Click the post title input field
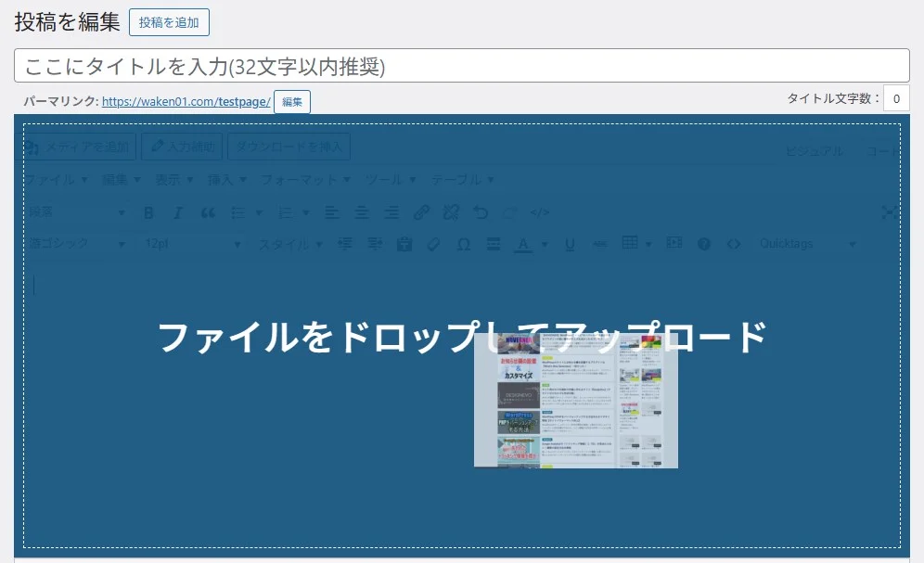924x563 pixels. pyautogui.click(x=462, y=65)
